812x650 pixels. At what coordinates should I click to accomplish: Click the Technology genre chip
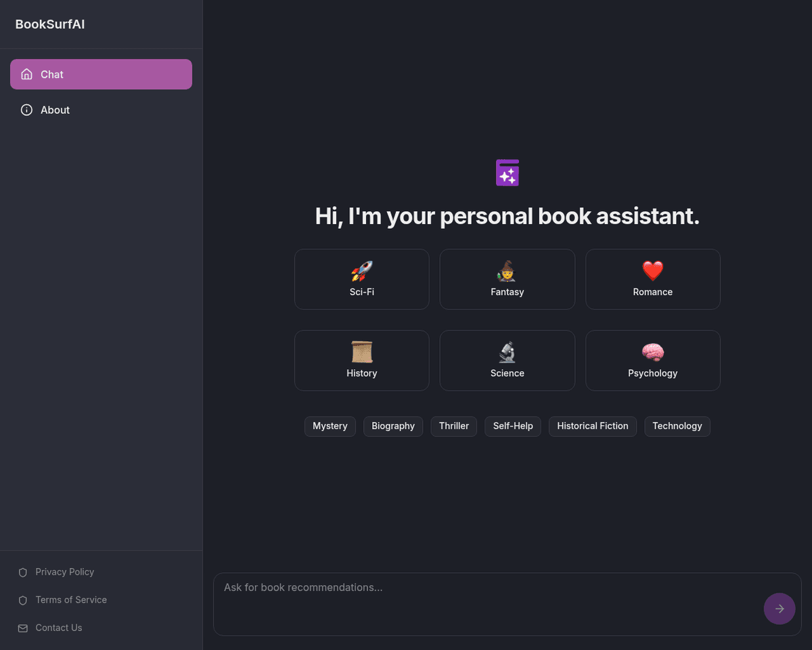point(677,427)
